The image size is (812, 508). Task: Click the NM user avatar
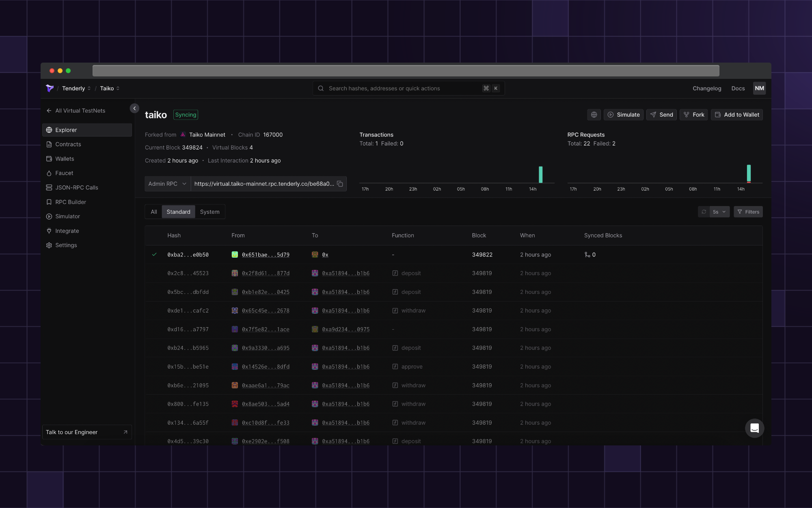click(x=759, y=88)
